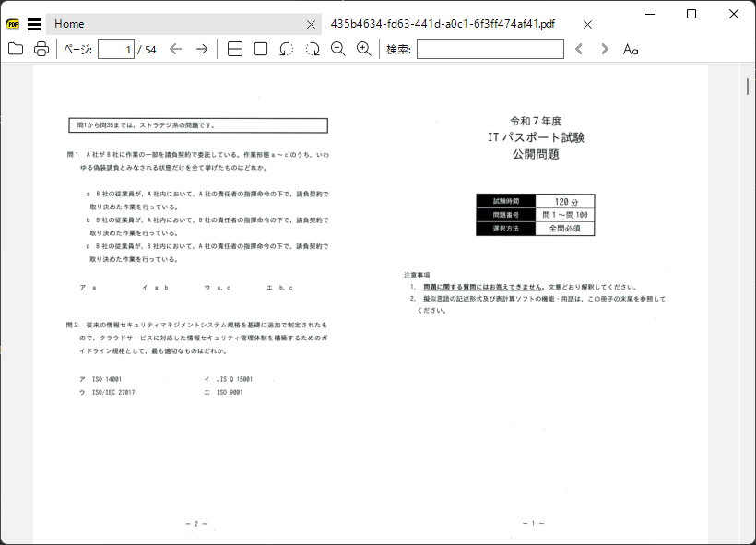Click the 検索 search text field
Image resolution: width=756 pixels, height=545 pixels.
pos(490,49)
